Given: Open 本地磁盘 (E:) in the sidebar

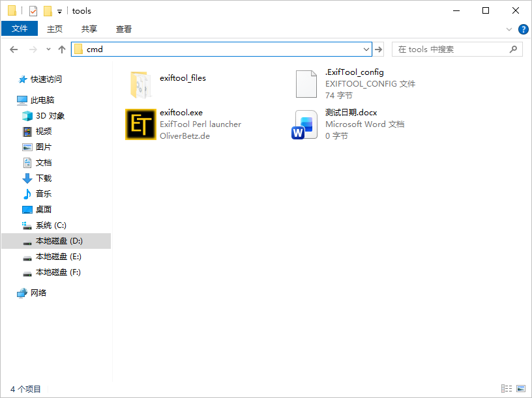Looking at the screenshot, I should point(58,257).
